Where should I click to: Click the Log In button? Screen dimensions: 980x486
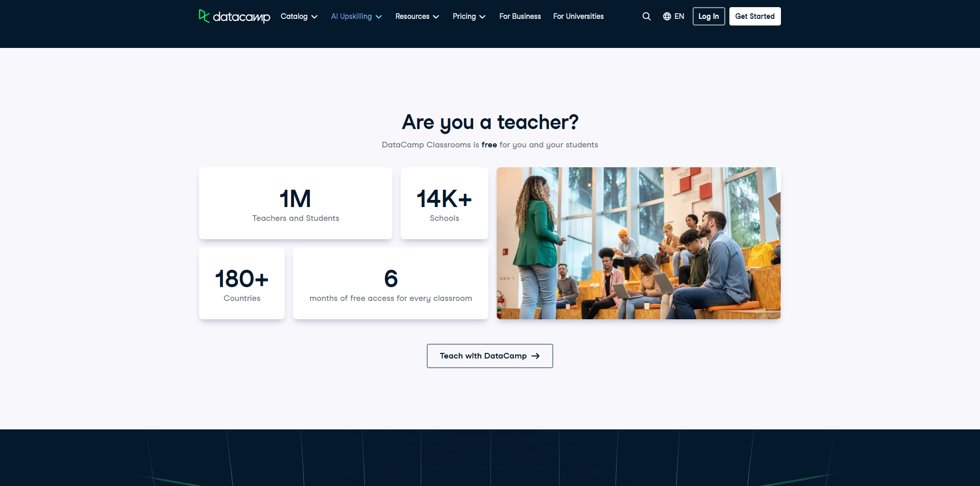[x=708, y=16]
